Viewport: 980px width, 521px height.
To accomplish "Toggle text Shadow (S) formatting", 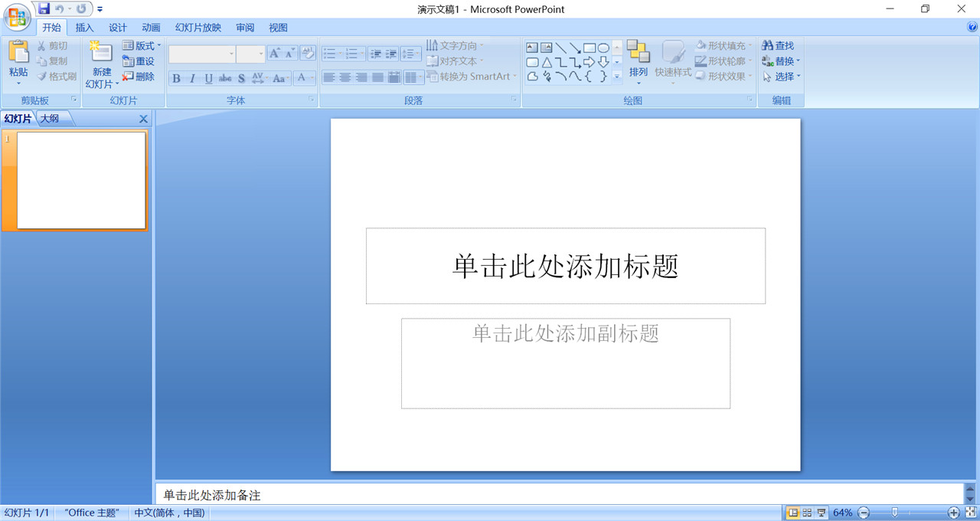I will click(241, 78).
